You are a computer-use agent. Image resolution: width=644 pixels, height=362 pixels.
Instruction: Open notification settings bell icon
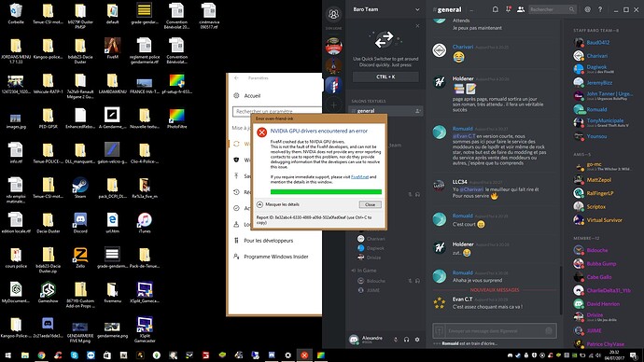point(496,9)
